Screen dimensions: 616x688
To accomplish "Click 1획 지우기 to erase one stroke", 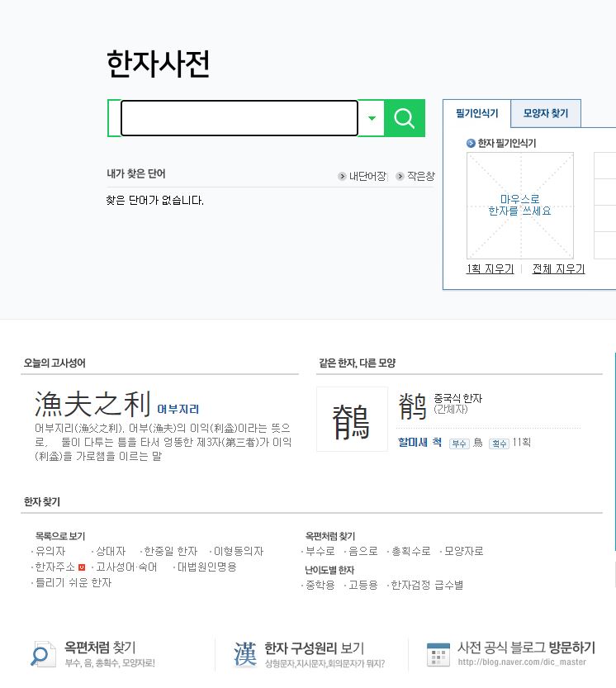I will click(x=490, y=269).
